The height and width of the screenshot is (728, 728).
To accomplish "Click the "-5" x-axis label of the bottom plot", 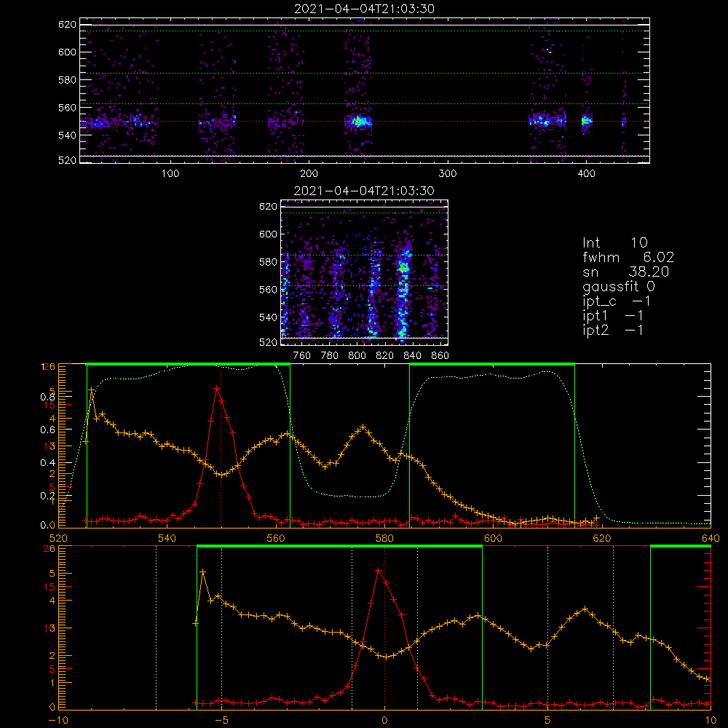I will point(222,721).
